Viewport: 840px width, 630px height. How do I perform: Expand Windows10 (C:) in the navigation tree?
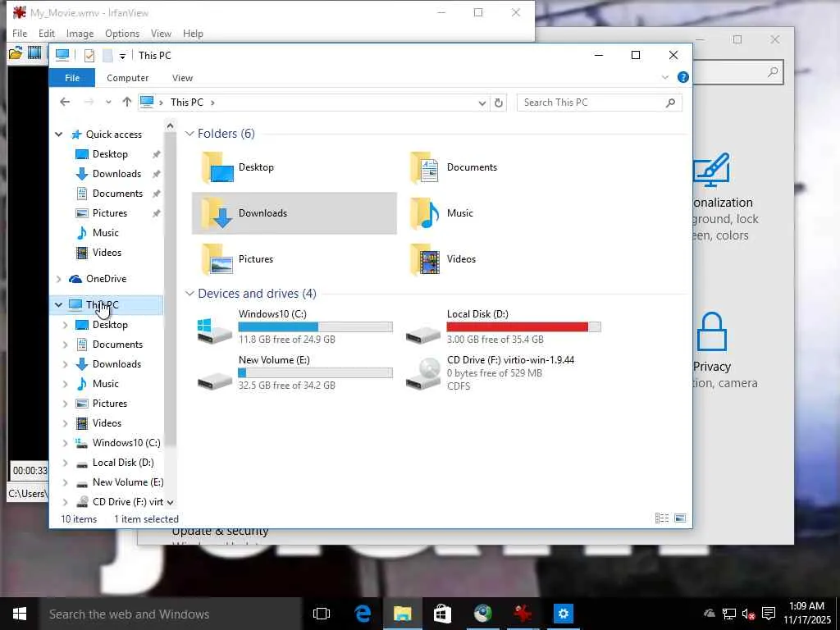[66, 443]
